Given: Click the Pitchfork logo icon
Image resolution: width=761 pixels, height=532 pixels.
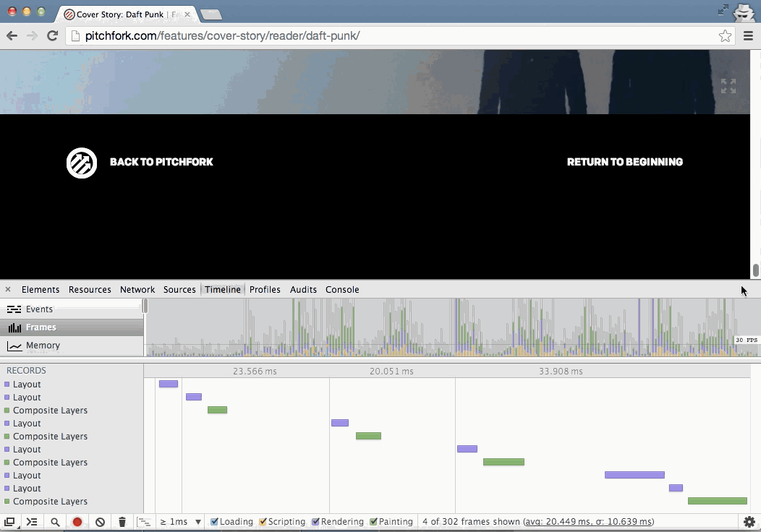Looking at the screenshot, I should tap(82, 163).
